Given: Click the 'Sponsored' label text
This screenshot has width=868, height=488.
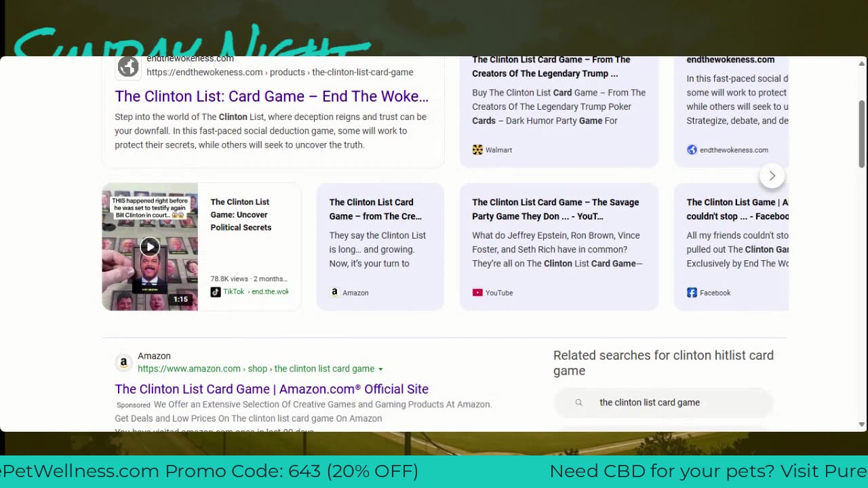Looking at the screenshot, I should [x=133, y=405].
